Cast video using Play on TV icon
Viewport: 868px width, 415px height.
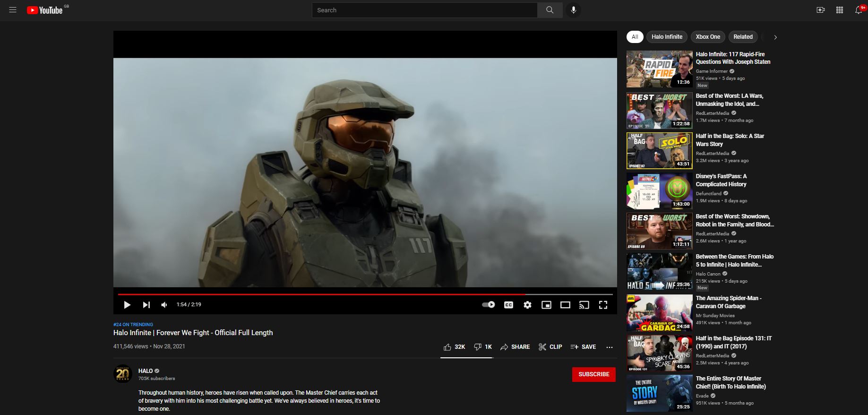pos(584,305)
